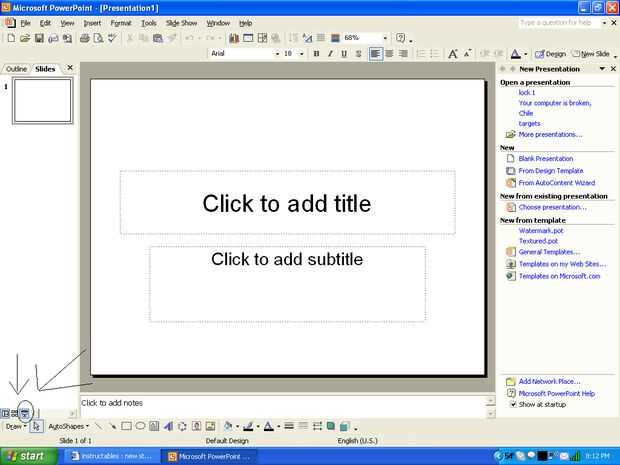Select the Arrow drawing tool

coord(113,426)
